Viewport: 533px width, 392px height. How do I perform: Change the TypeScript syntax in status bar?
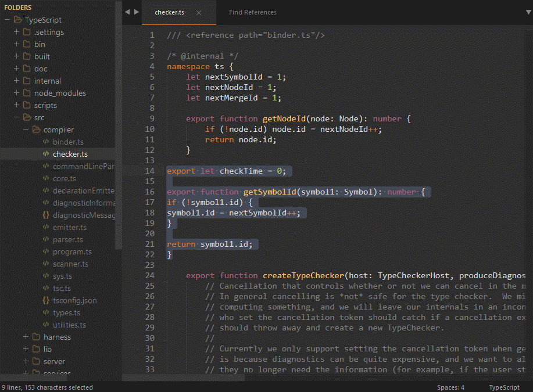pos(504,387)
